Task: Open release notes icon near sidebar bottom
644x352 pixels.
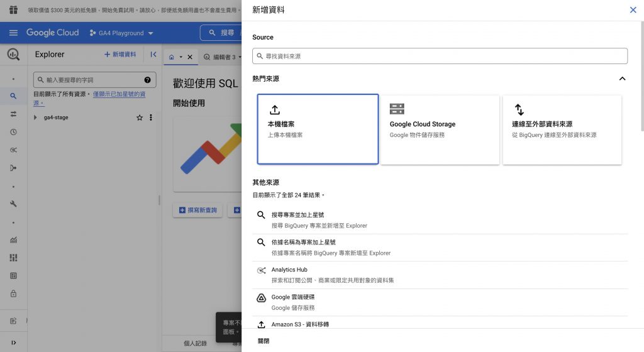Action: point(13,321)
